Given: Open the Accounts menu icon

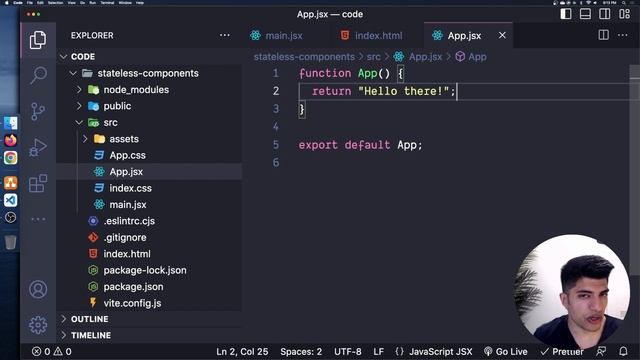Looking at the screenshot, I should click(x=38, y=289).
